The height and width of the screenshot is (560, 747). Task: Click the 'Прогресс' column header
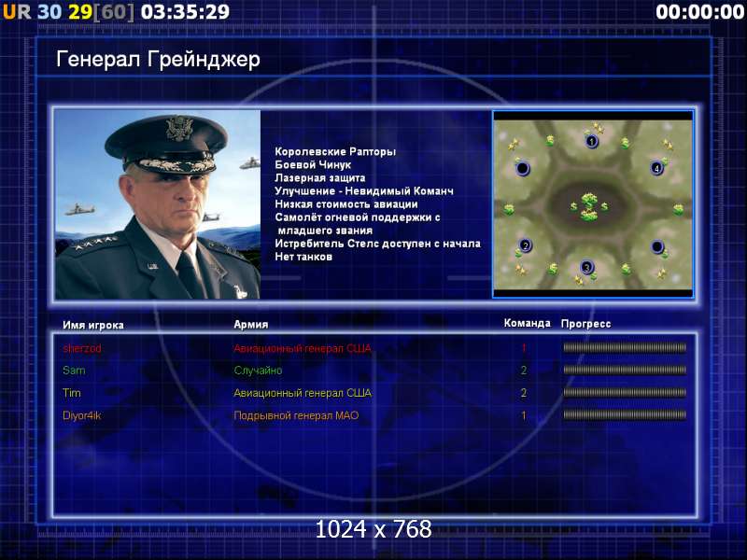coord(586,324)
